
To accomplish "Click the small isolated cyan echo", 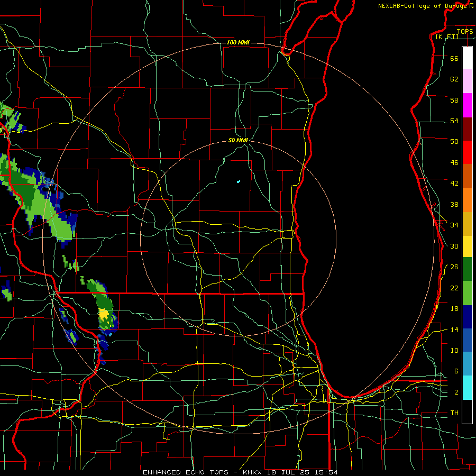I will click(x=239, y=181).
